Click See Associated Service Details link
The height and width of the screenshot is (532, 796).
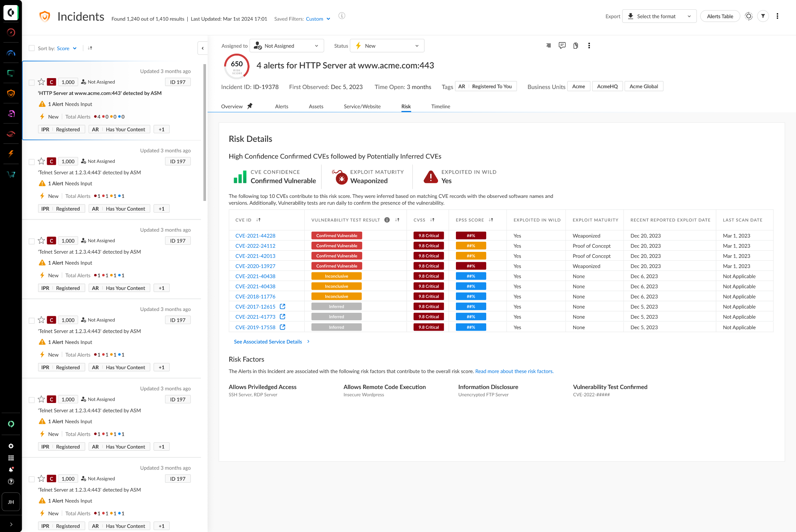click(x=268, y=342)
